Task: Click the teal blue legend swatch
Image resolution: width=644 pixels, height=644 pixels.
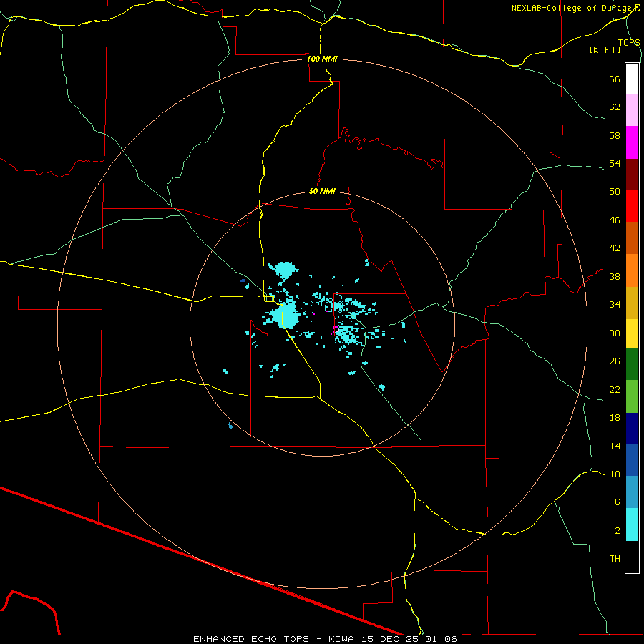Action: pyautogui.click(x=632, y=492)
